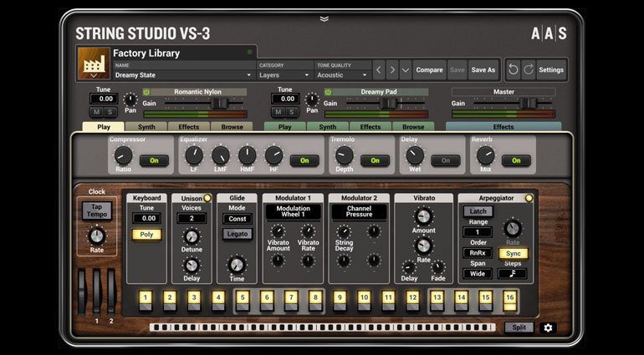The height and width of the screenshot is (355, 644).
Task: Click the redo arrow icon
Action: tap(528, 70)
